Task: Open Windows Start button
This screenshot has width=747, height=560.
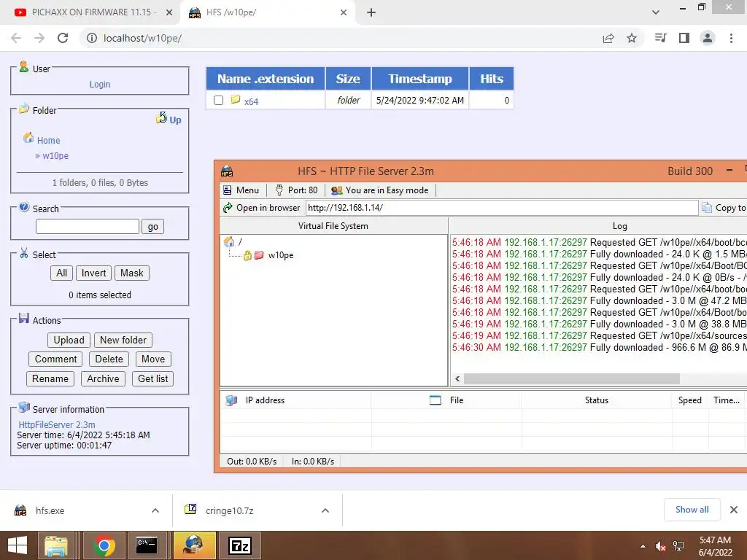Action: [18, 545]
